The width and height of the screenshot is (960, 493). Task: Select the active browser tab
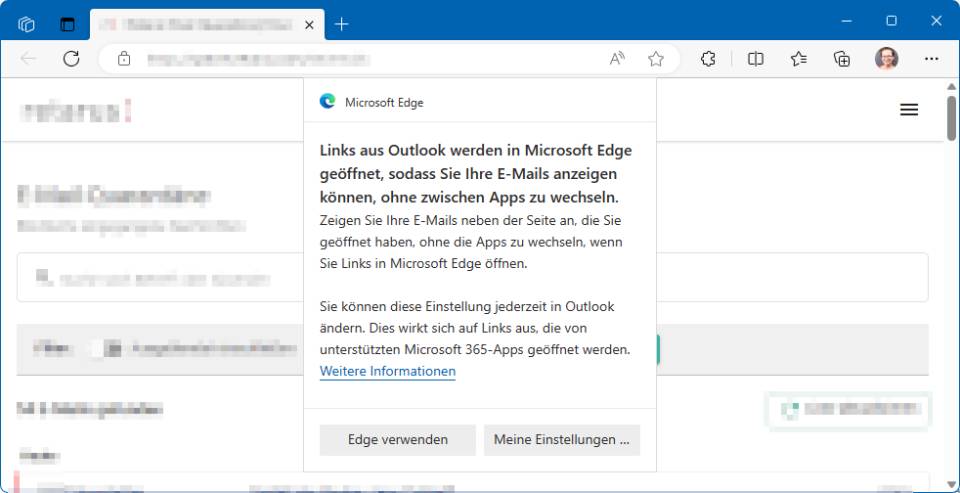click(x=208, y=24)
